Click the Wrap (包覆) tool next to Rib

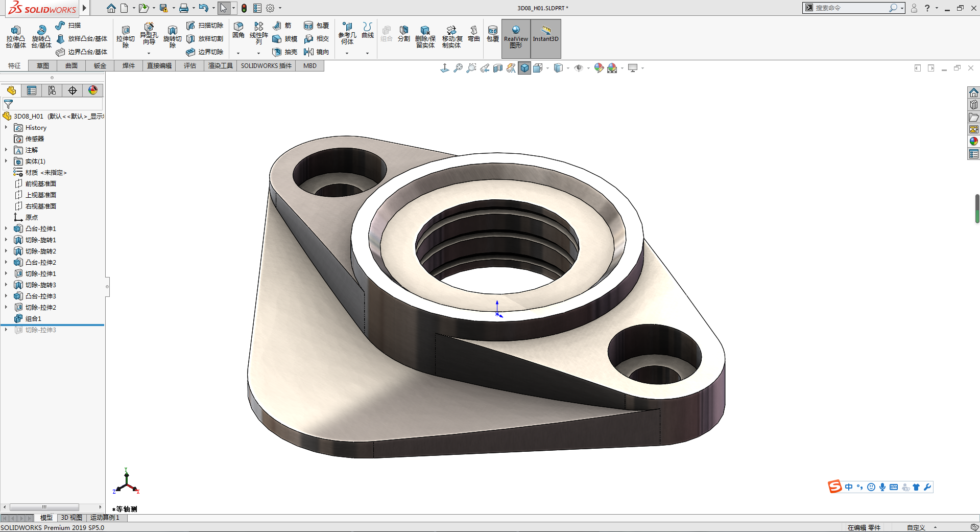point(317,25)
